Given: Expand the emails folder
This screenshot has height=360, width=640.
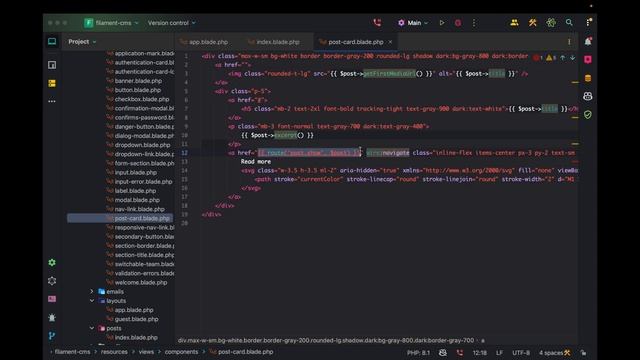Looking at the screenshot, I should [91, 291].
